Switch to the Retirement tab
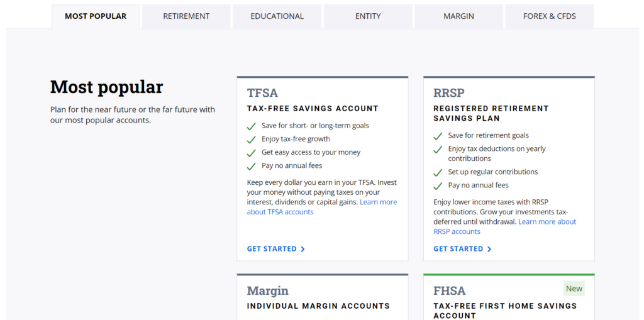The width and height of the screenshot is (644, 320). coord(186,16)
